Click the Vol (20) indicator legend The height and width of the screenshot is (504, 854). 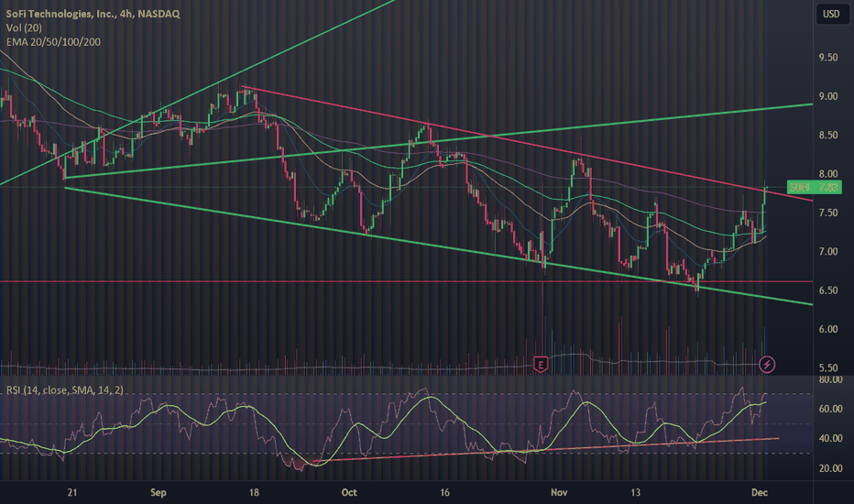[24, 27]
